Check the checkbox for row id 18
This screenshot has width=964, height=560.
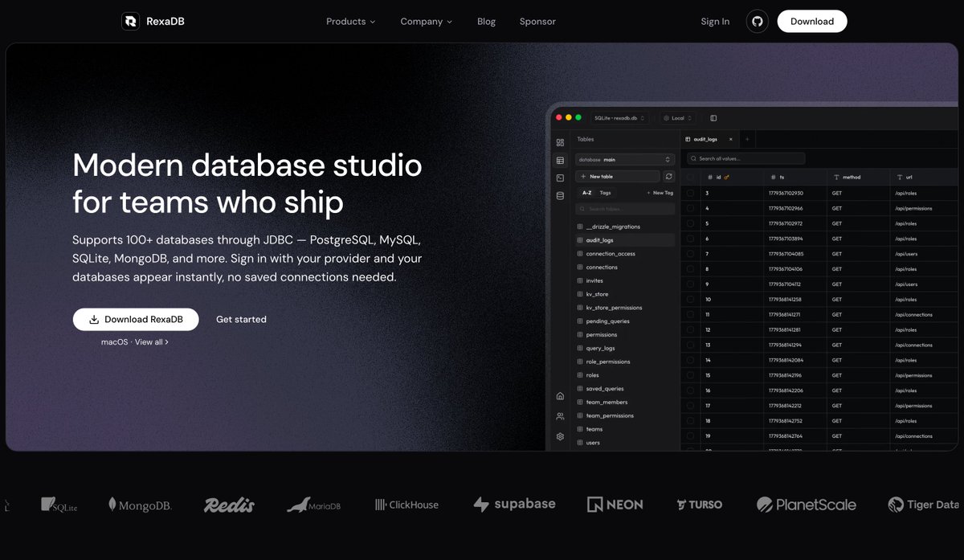tap(690, 421)
